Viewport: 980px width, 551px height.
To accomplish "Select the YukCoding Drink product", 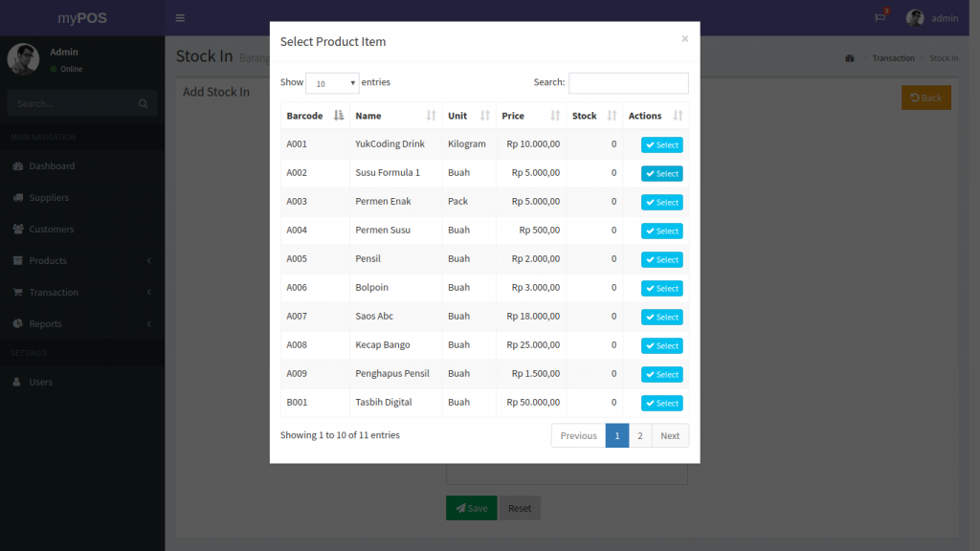I will point(661,145).
